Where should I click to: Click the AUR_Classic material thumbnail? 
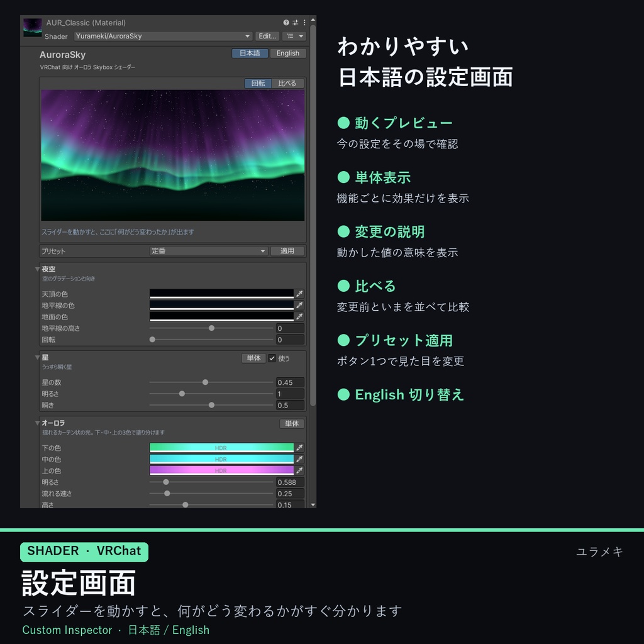[33, 28]
